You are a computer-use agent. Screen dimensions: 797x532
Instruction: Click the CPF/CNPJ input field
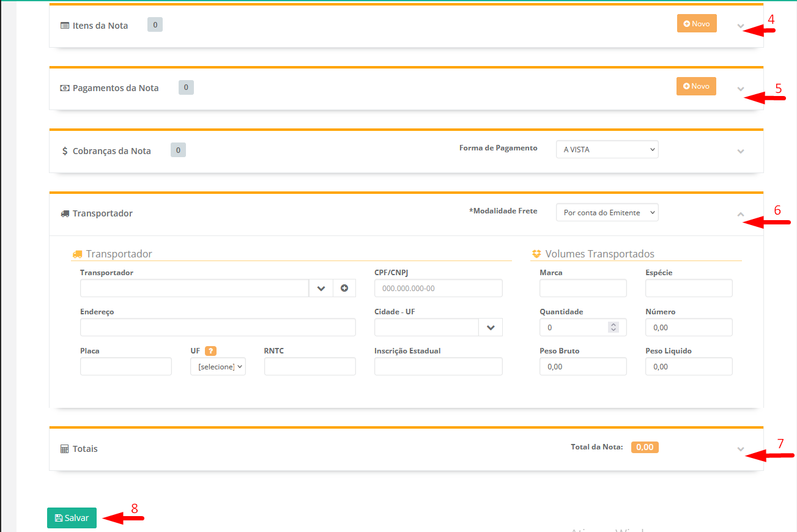click(438, 288)
